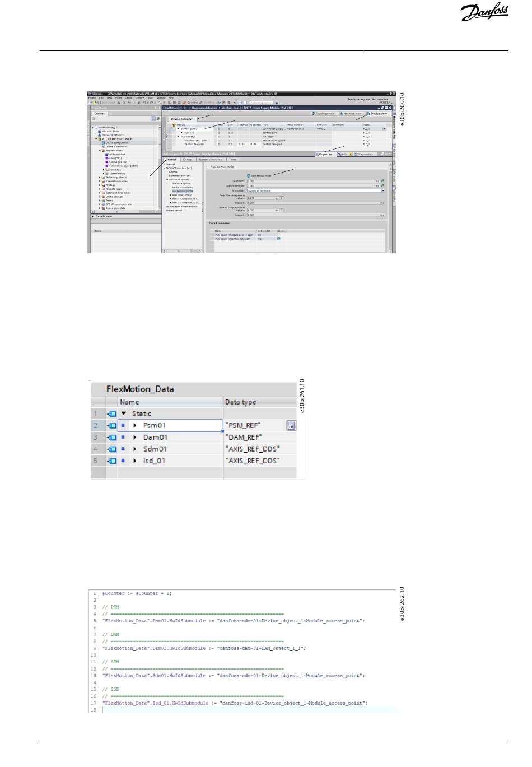Click the tag icon on the Dam01 row
The image size is (532, 767).
point(112,437)
